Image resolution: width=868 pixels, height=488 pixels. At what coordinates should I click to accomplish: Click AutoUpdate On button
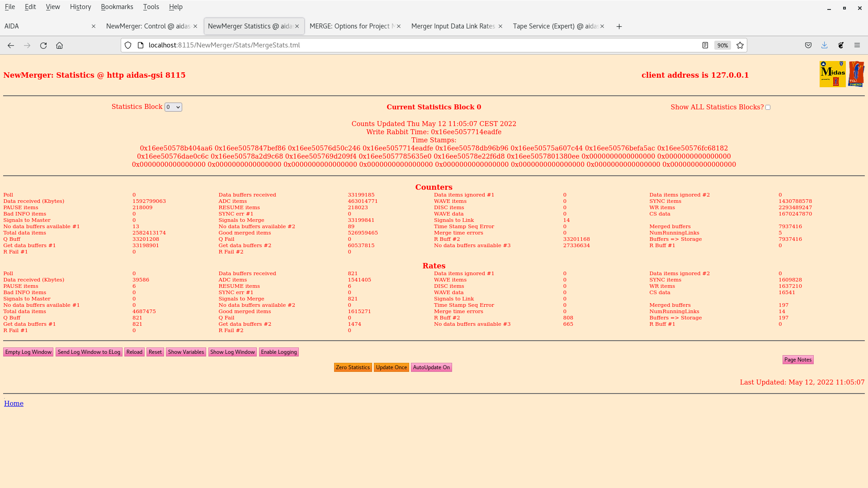[x=431, y=367]
